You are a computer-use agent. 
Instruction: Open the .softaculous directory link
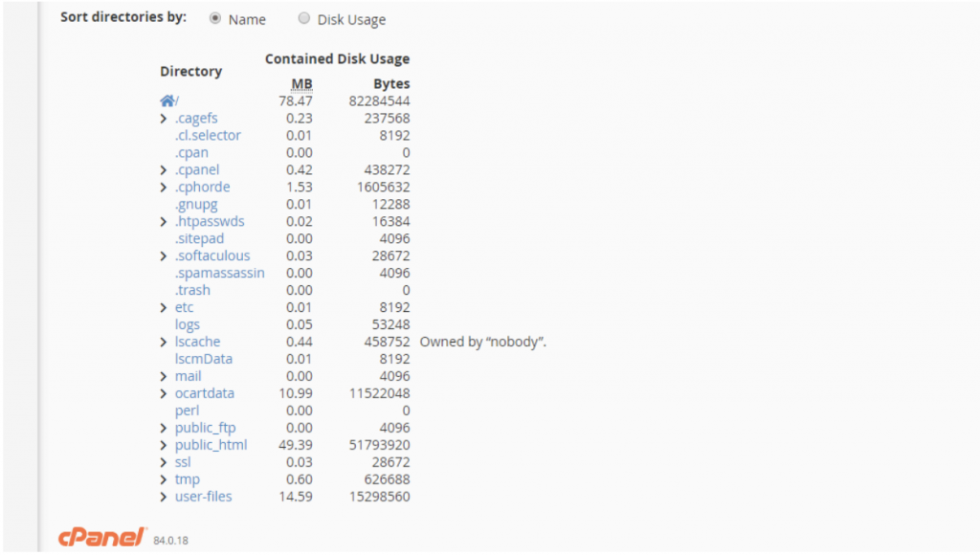(x=212, y=255)
